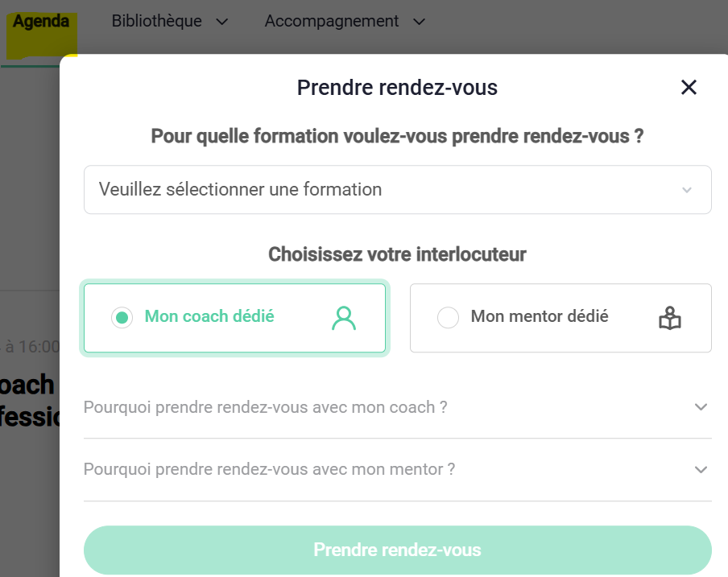Select the Mon coach dédié radio button
Screen dimensions: 728x577
(122, 318)
